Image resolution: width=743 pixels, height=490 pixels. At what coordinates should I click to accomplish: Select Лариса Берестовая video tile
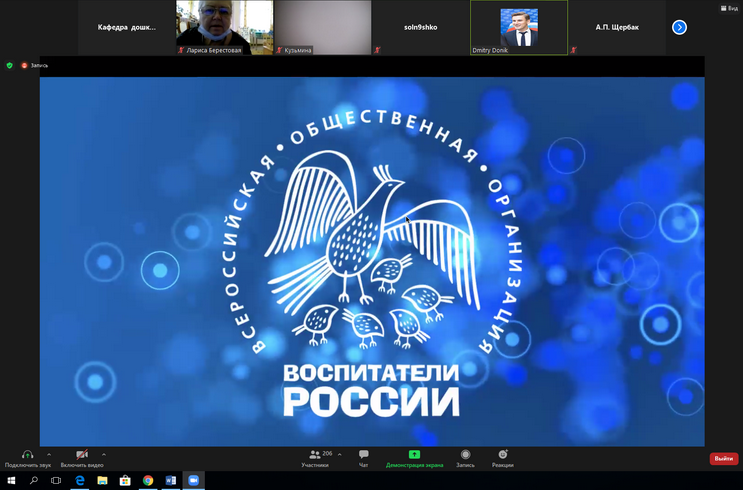(x=225, y=27)
